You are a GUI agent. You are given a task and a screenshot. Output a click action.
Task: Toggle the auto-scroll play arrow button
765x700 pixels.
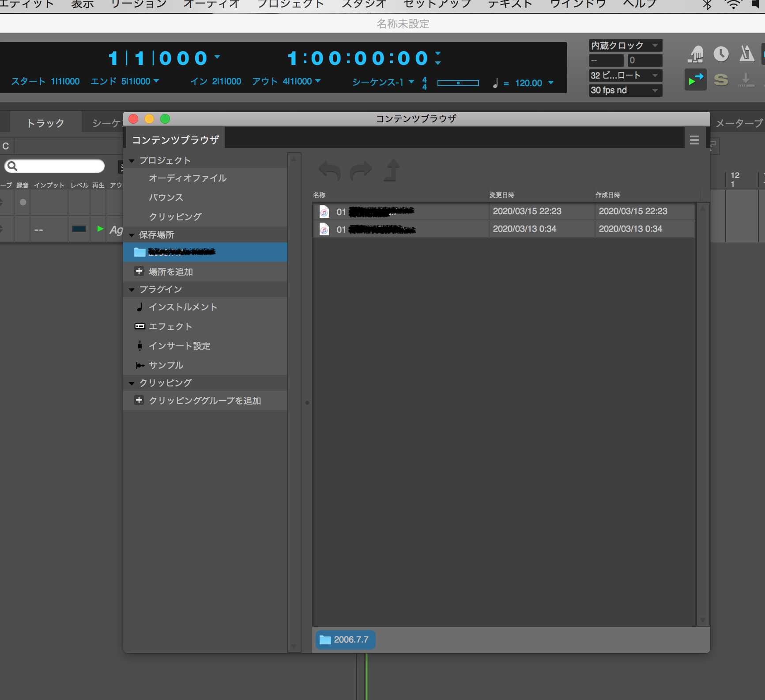(695, 80)
